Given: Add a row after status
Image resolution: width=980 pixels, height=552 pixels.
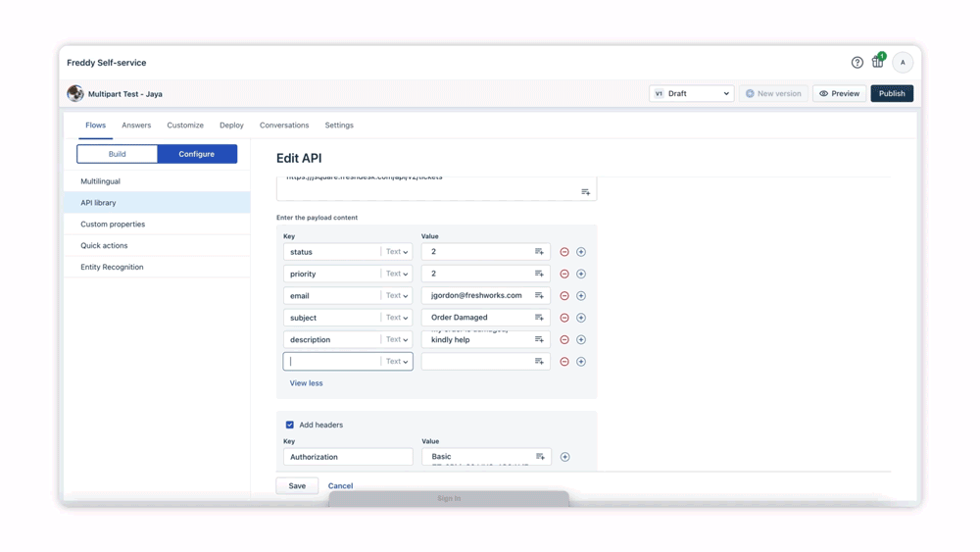Looking at the screenshot, I should point(581,252).
